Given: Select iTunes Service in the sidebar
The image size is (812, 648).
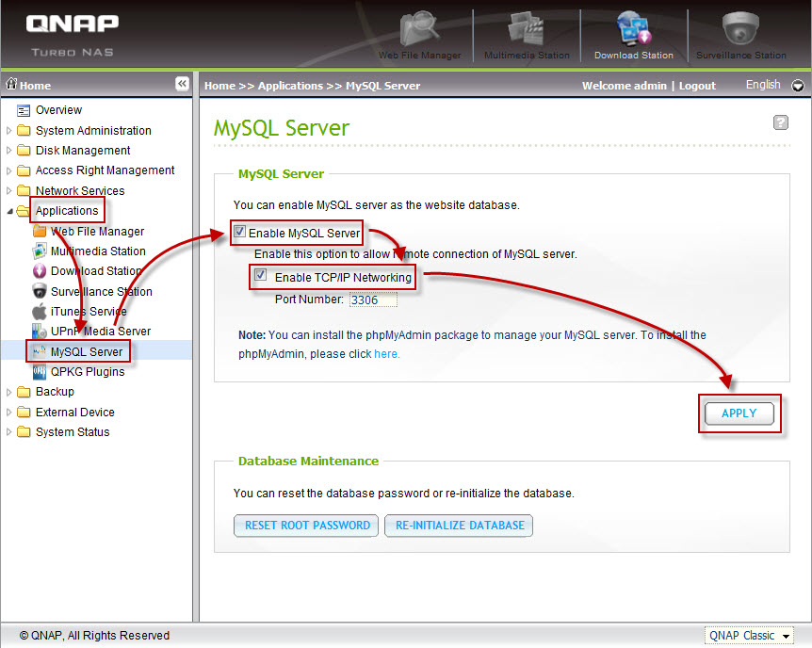Looking at the screenshot, I should click(89, 312).
